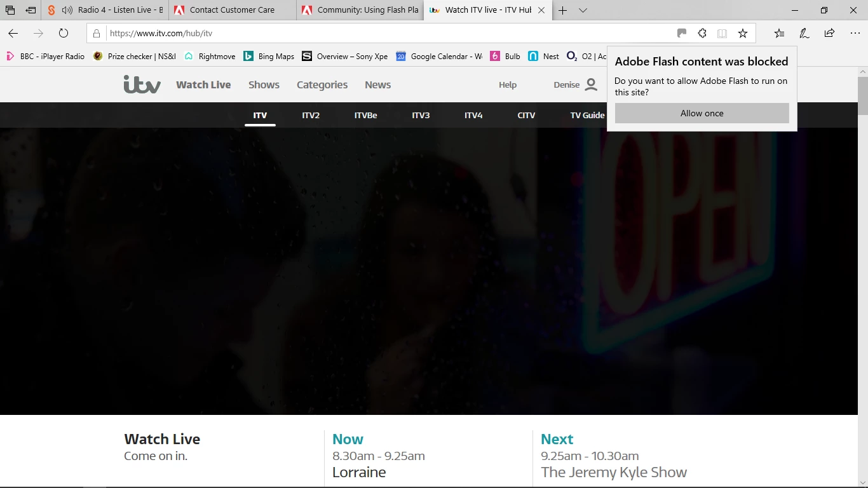Screen dimensions: 868x488
Task: Open News in ITV navigation
Action: coord(378,85)
